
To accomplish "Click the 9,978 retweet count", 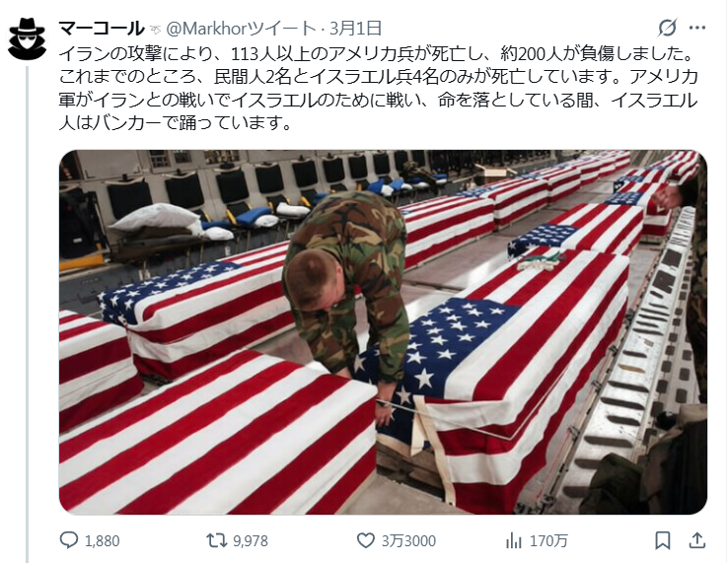I will [251, 540].
